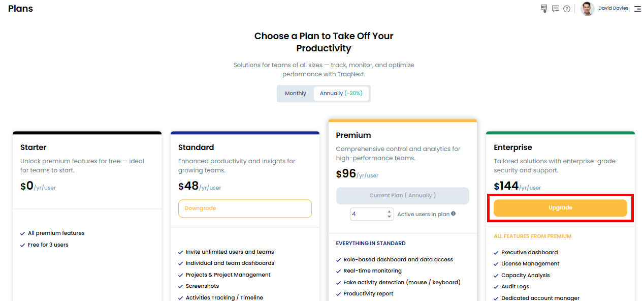Click Downgrade on the Standard plan

pyautogui.click(x=245, y=208)
